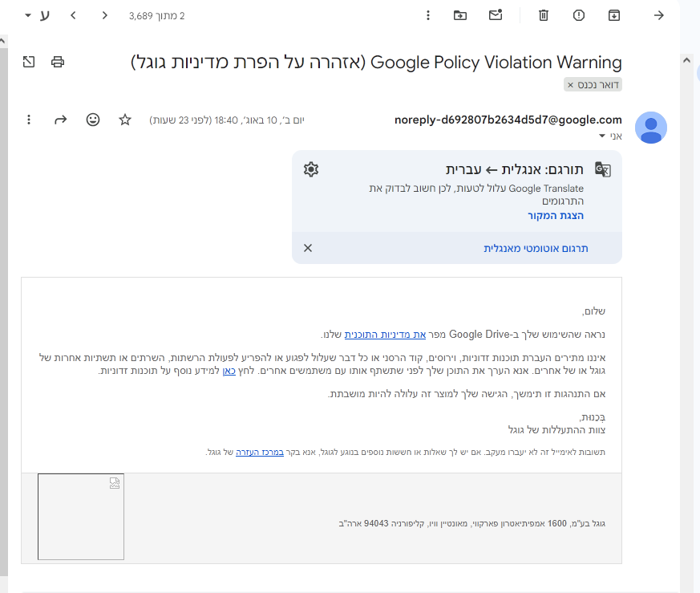This screenshot has height=593, width=700.
Task: Archive this email
Action: (x=614, y=15)
